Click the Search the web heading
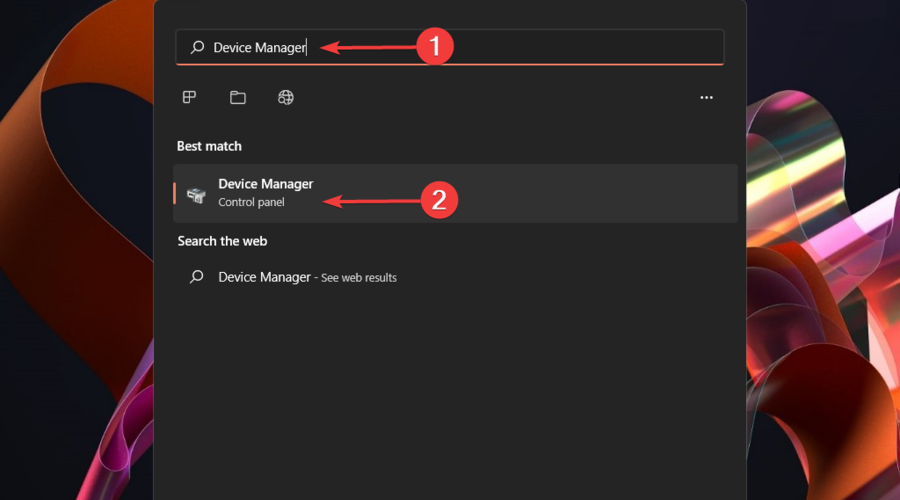Viewport: 900px width, 500px height. pos(222,241)
